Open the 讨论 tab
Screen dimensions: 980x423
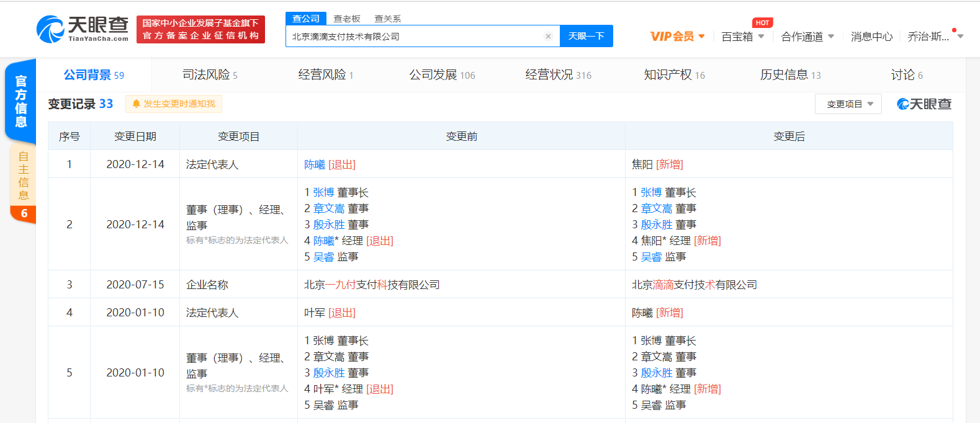[907, 75]
